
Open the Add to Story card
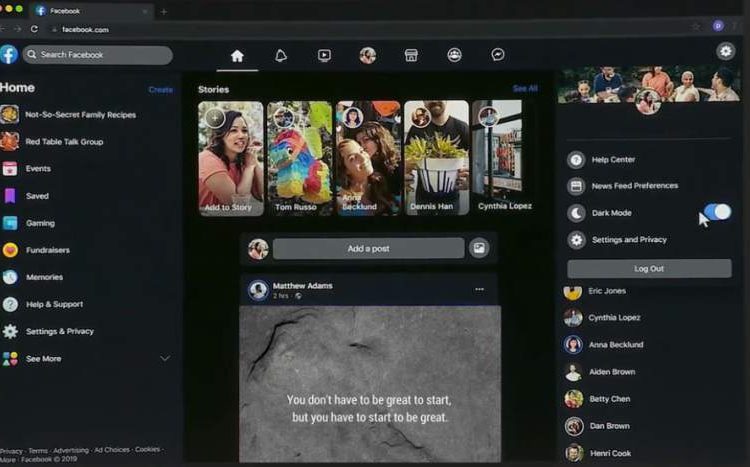pos(231,158)
